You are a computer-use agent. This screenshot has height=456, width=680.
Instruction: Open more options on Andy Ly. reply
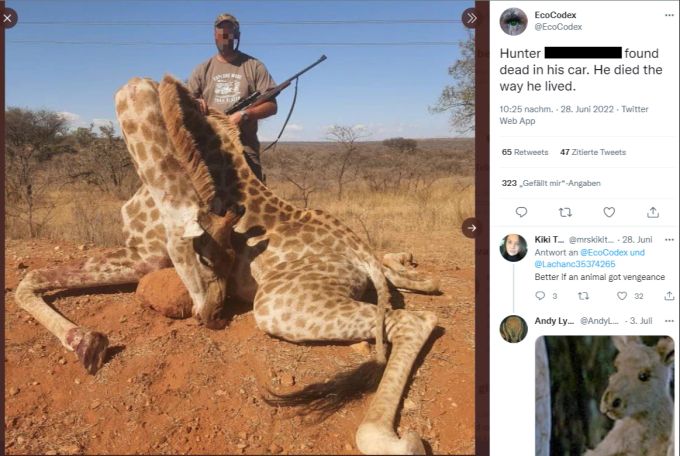tap(669, 321)
